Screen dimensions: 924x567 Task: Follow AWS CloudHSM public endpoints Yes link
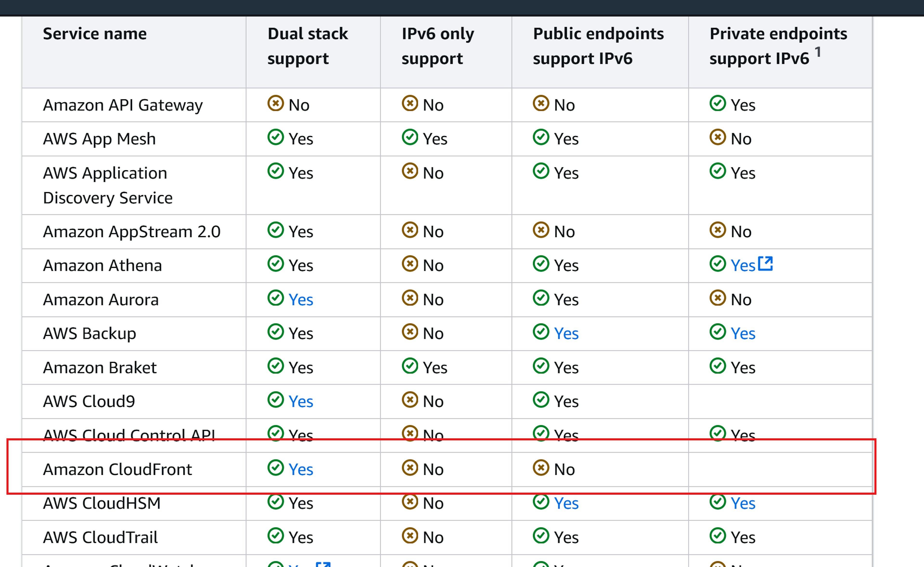click(566, 503)
